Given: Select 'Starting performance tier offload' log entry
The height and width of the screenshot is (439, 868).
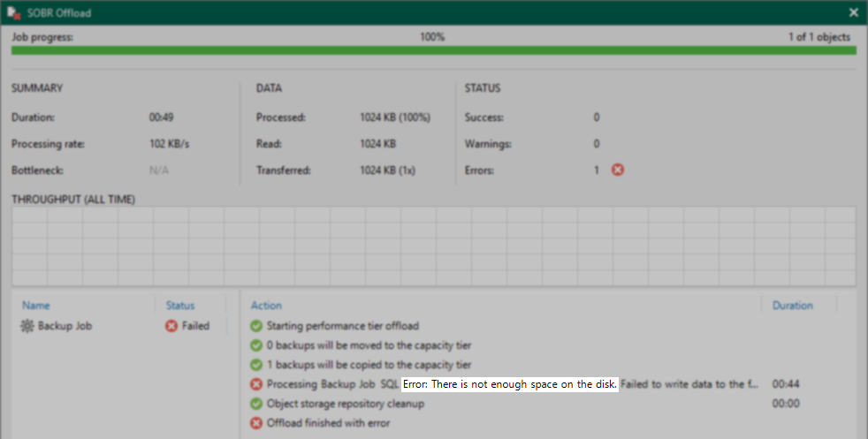Looking at the screenshot, I should [343, 326].
